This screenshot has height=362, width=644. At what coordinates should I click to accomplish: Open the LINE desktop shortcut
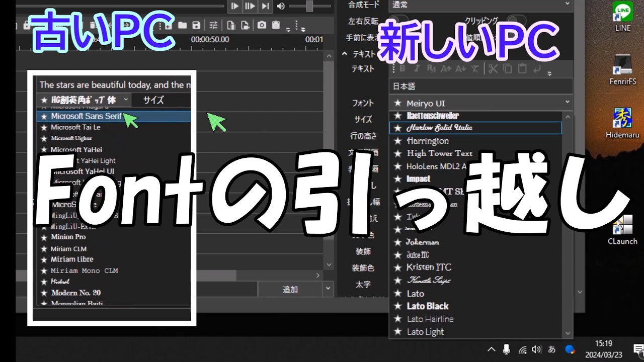(x=623, y=17)
